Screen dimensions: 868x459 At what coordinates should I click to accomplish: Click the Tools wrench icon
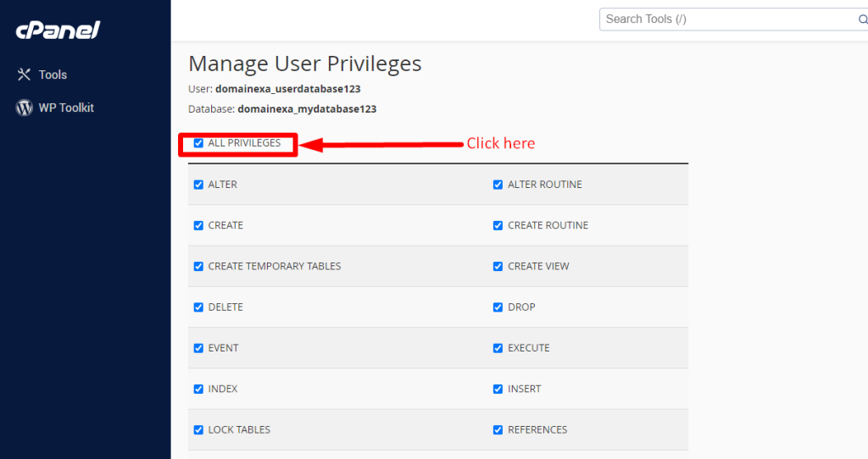[24, 75]
